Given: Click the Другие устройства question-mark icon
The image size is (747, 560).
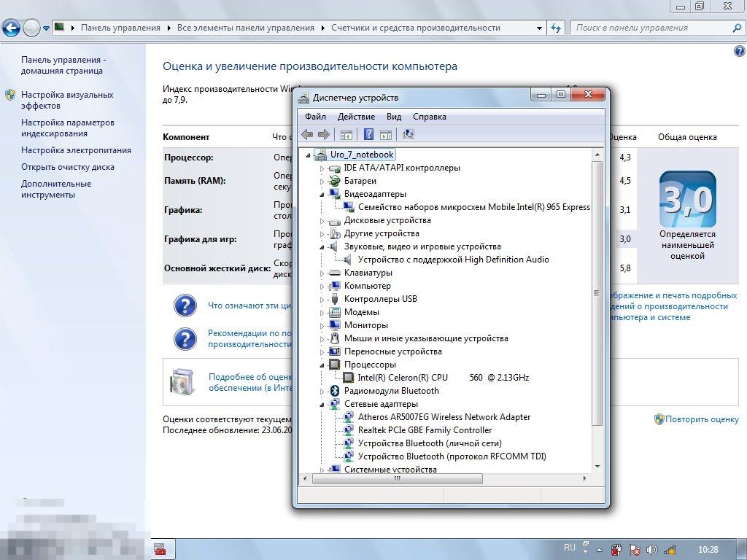Looking at the screenshot, I should coord(335,234).
